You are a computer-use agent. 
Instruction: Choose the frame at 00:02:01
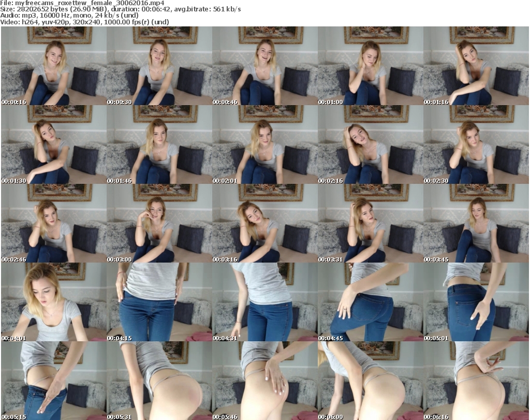pos(264,144)
